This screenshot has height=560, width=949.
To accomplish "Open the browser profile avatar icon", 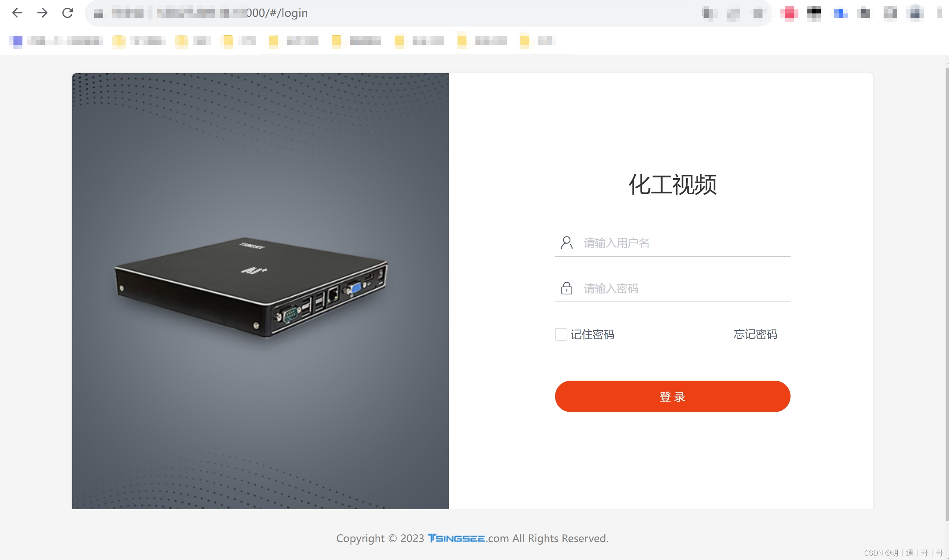I will coord(916,13).
